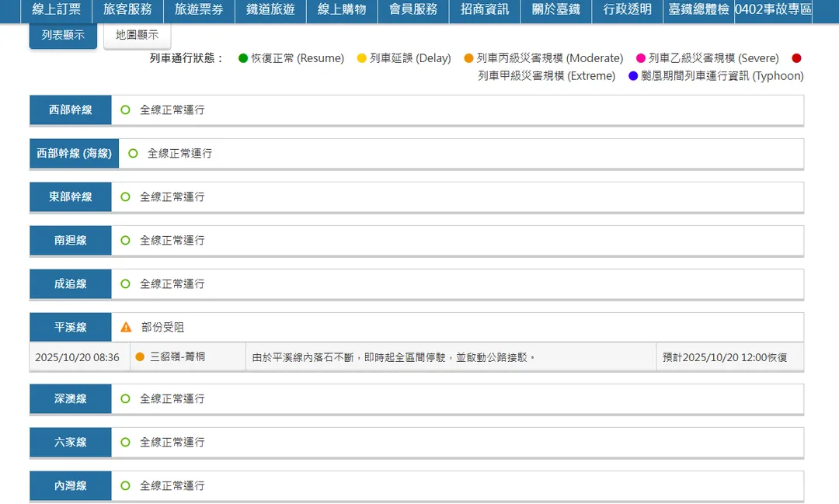
Task: Click the 東部幹線 line header
Action: click(x=71, y=197)
